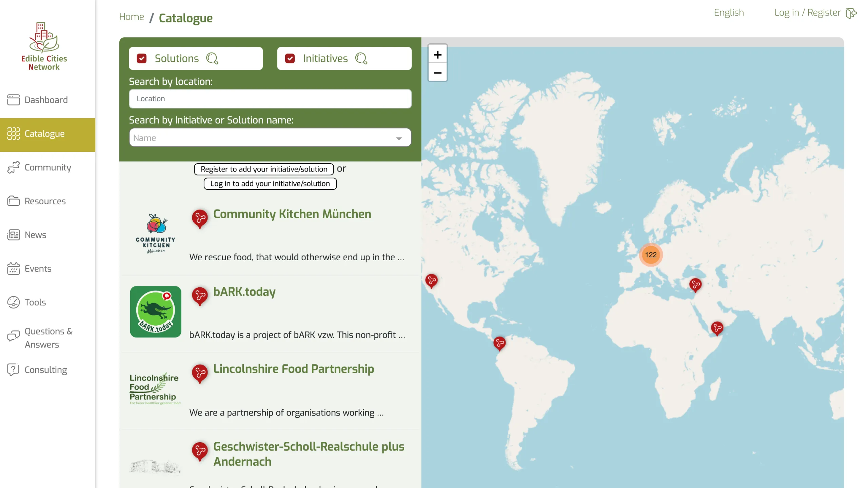Open the English language selector
Viewport: 868px width, 488px height.
tap(729, 13)
